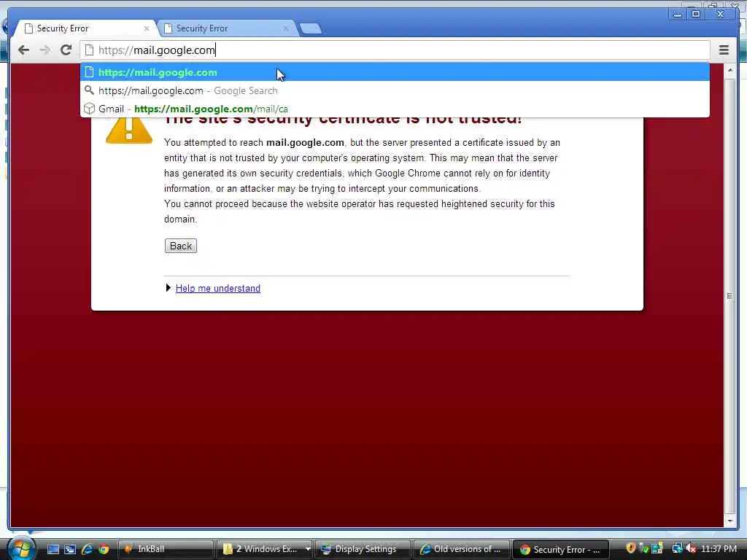Pick the Gmail mail/ca suggestion
Image resolution: width=747 pixels, height=560 pixels.
tap(395, 109)
